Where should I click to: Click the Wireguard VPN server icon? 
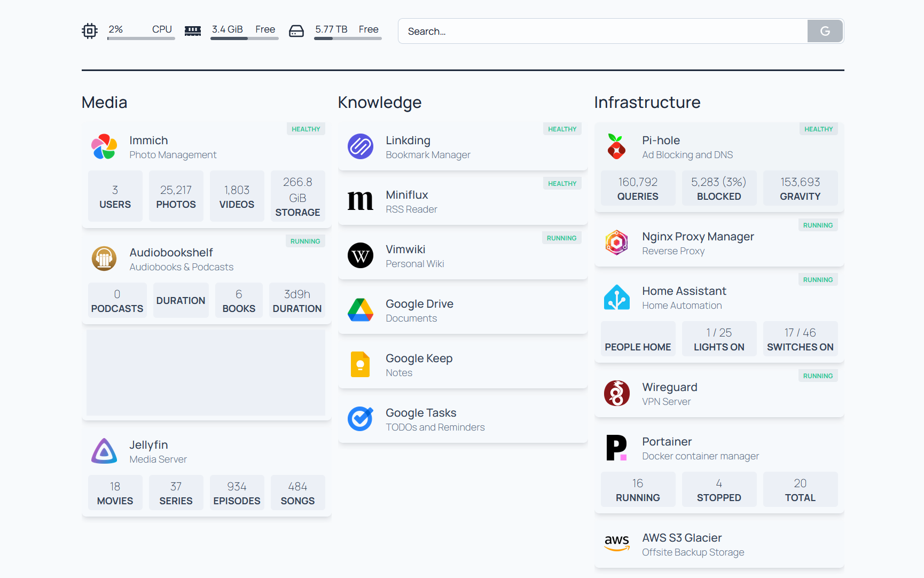[617, 394]
